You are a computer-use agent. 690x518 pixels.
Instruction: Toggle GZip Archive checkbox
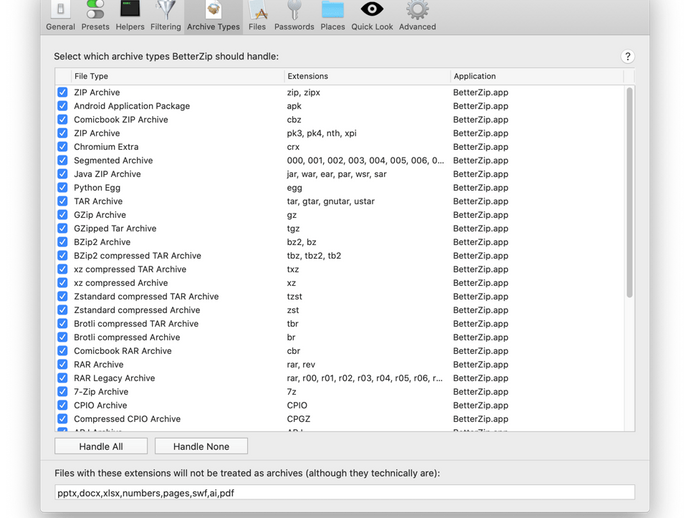tap(62, 215)
